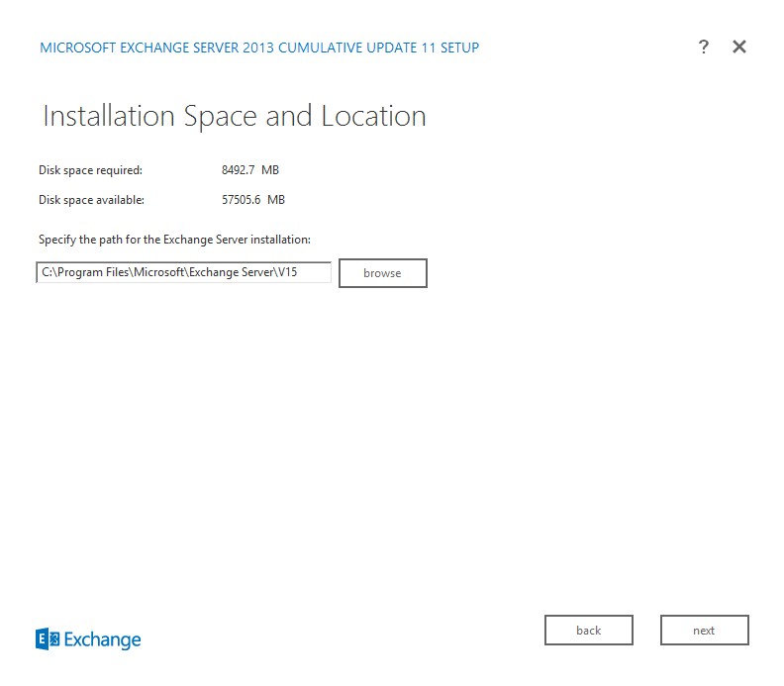784x686 pixels.
Task: Select the 'Disk space required:' label
Action: 90,170
